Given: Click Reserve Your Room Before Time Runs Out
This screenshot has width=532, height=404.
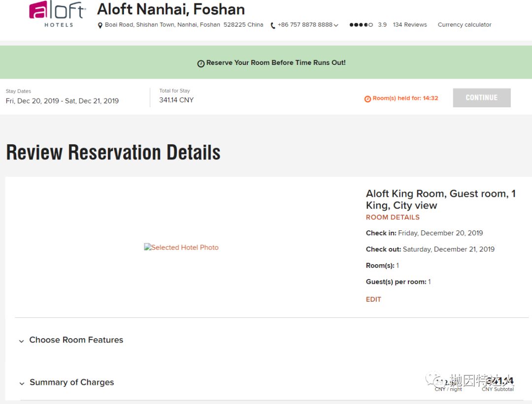Looking at the screenshot, I should coord(276,62).
